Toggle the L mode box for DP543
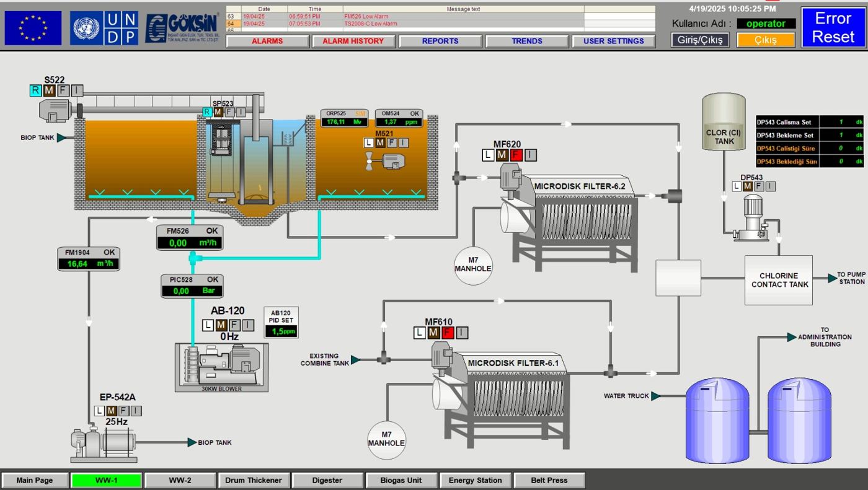Viewport: 868px width, 490px height. point(737,186)
